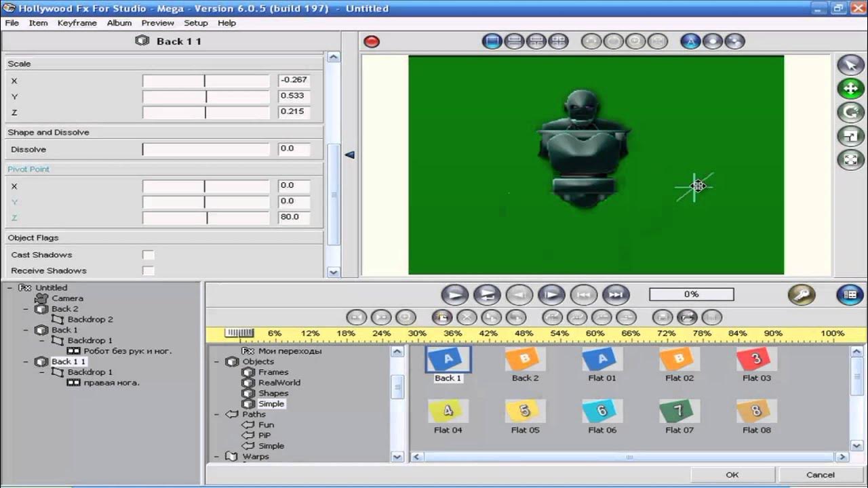Collapse the Untitled root tree node

[10, 288]
